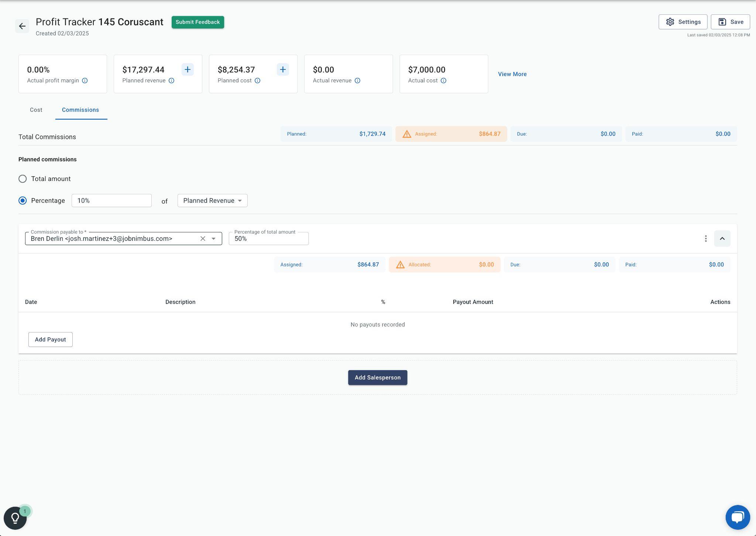Open the Planned Revenue dropdown
Image resolution: width=756 pixels, height=536 pixels.
click(x=212, y=201)
